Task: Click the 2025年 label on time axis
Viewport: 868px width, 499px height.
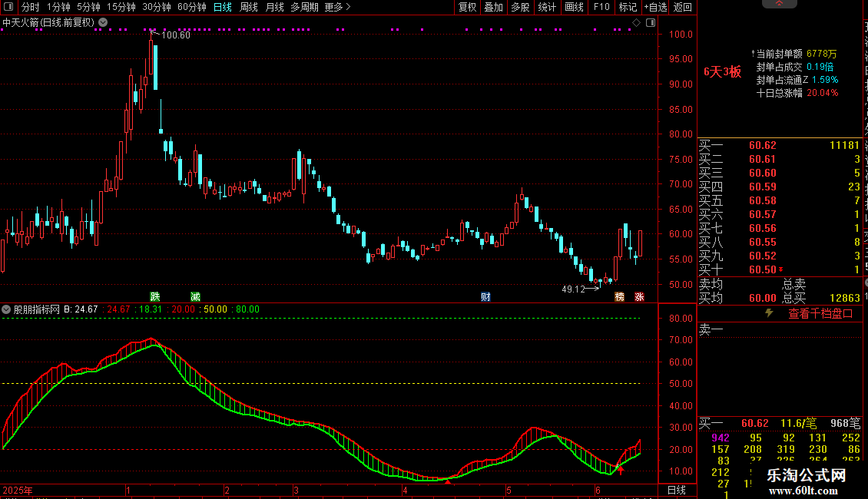Action: pyautogui.click(x=17, y=490)
